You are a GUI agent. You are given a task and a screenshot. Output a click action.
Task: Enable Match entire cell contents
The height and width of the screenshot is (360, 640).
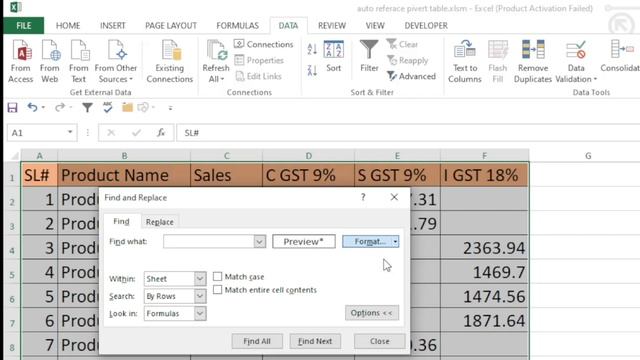(x=218, y=290)
